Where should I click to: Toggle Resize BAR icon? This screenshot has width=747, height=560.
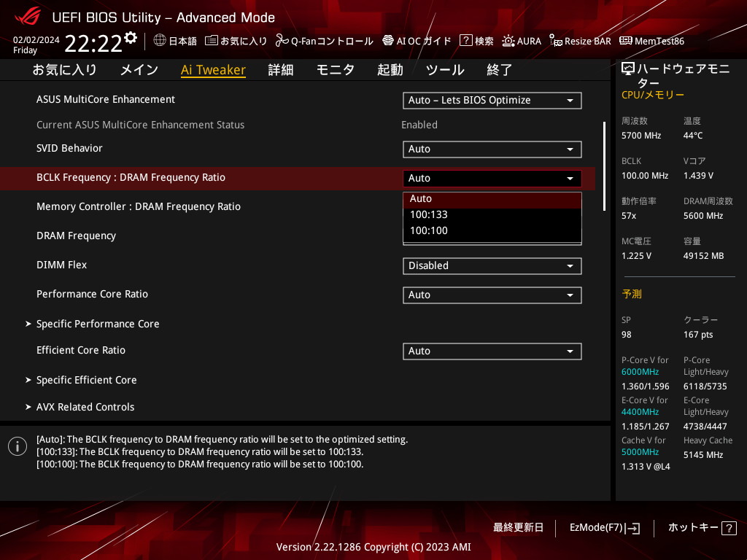click(x=555, y=41)
